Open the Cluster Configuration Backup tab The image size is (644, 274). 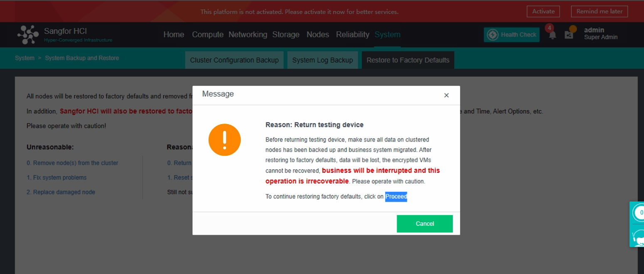[234, 60]
